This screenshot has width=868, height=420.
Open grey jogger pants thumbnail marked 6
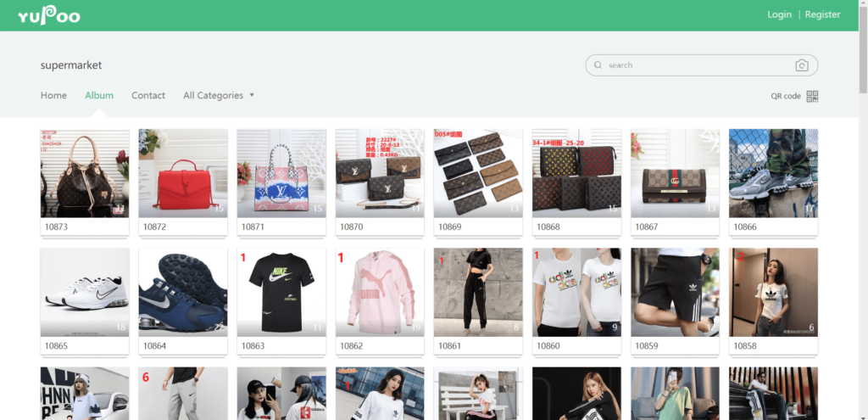[x=183, y=394]
